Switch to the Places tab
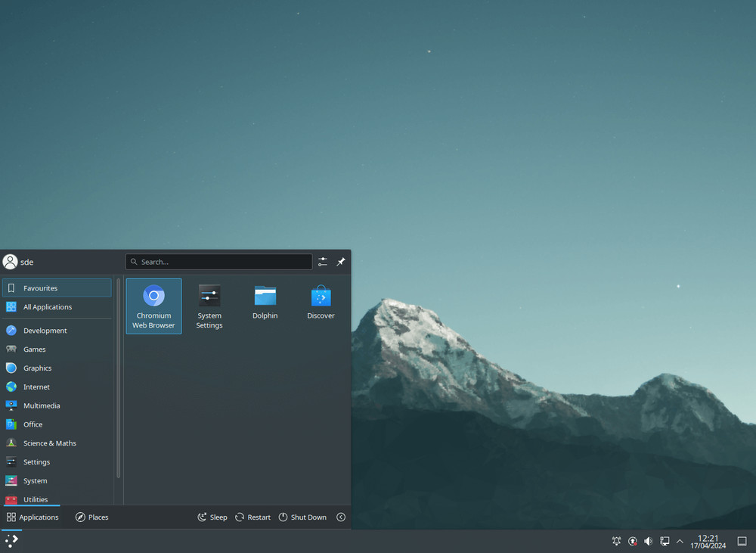Screen dimensions: 756x553 click(91, 517)
